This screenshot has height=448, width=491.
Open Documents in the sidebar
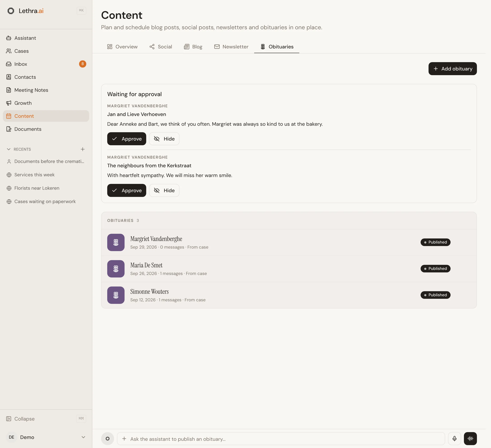click(46, 129)
